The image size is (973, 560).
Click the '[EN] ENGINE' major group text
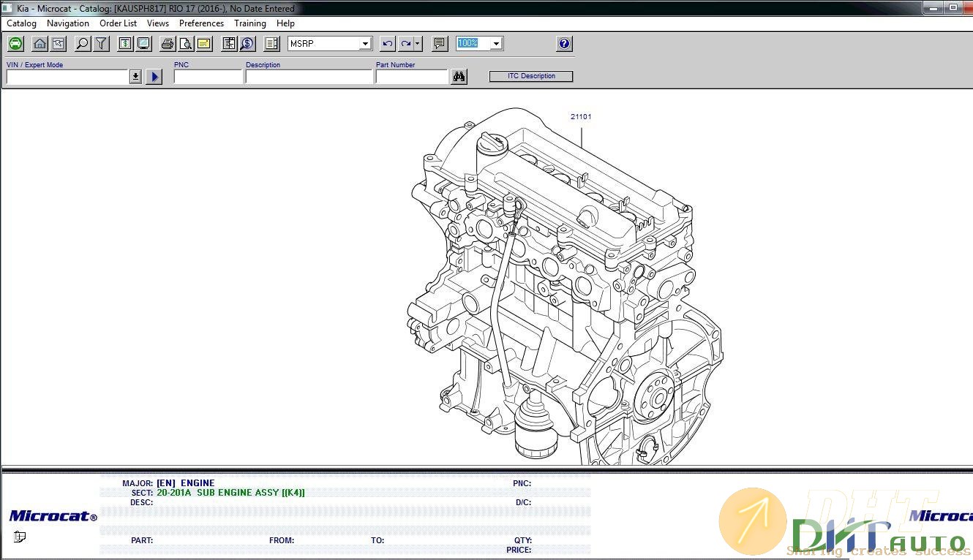[x=186, y=483]
